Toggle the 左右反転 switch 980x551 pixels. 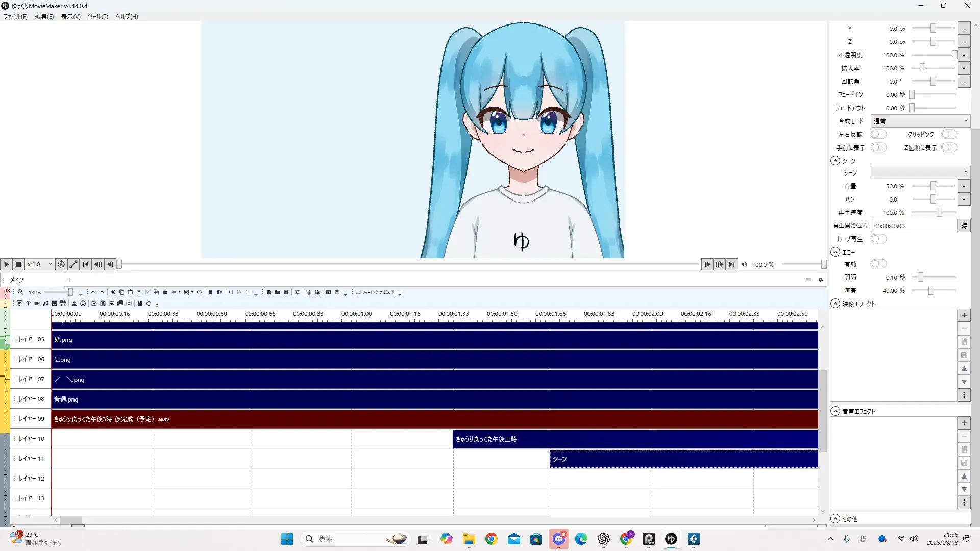[878, 134]
